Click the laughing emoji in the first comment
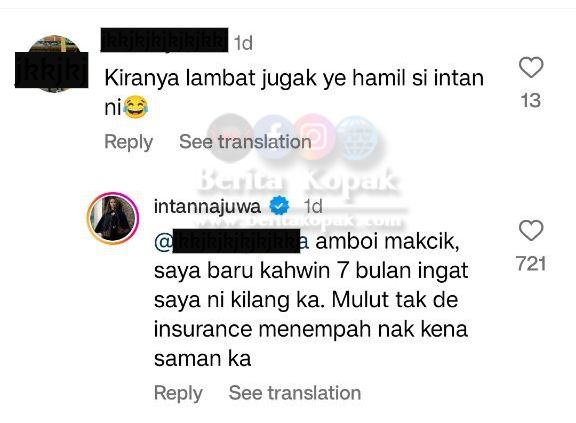Viewport: 576px width, 423px height. coord(136,107)
